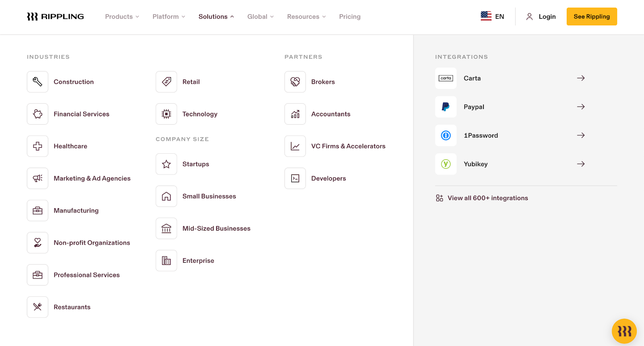The image size is (644, 346).
Task: Click the arrow next to Paypal
Action: click(x=581, y=107)
